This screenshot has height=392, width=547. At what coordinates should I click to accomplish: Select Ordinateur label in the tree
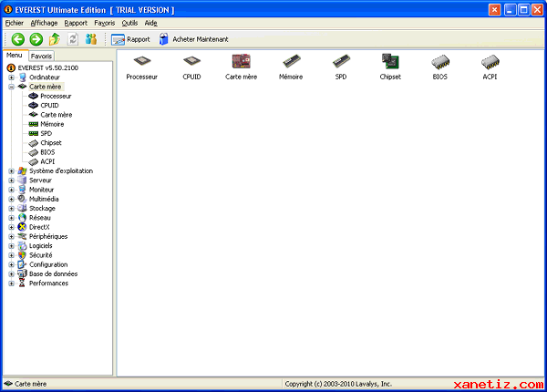point(45,77)
